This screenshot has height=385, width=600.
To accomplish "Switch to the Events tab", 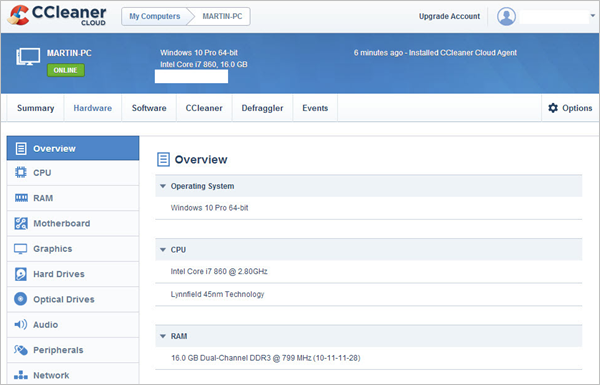I will [315, 108].
